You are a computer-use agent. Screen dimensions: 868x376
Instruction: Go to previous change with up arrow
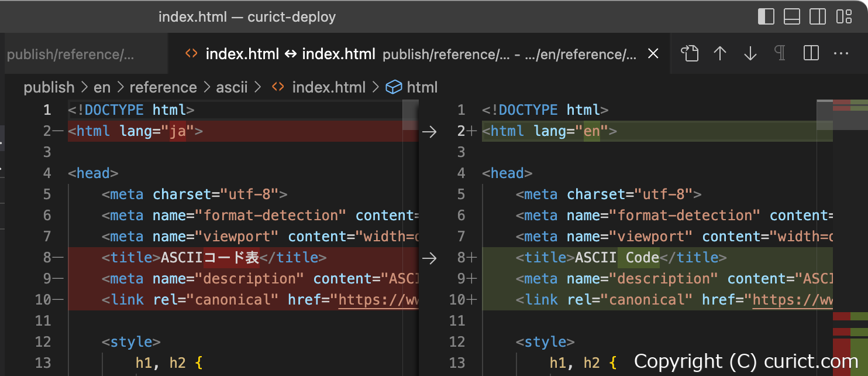pos(720,54)
